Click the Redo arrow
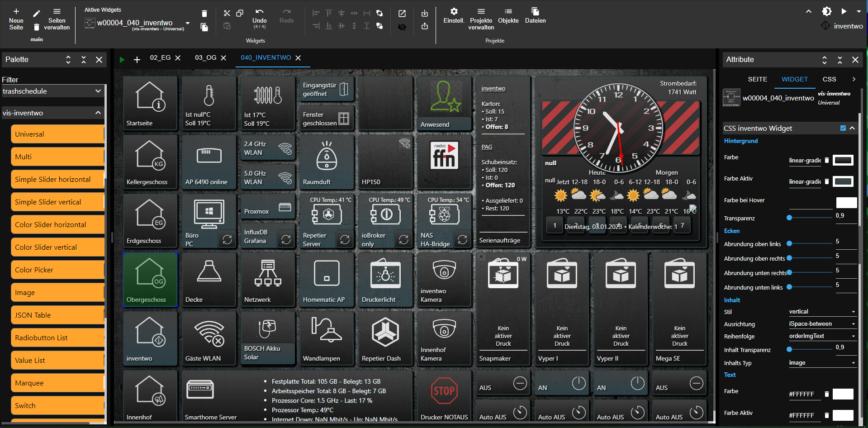 click(x=287, y=12)
